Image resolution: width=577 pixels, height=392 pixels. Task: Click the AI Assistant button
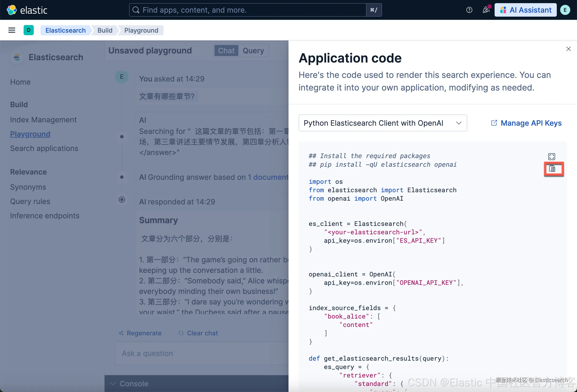tap(525, 10)
